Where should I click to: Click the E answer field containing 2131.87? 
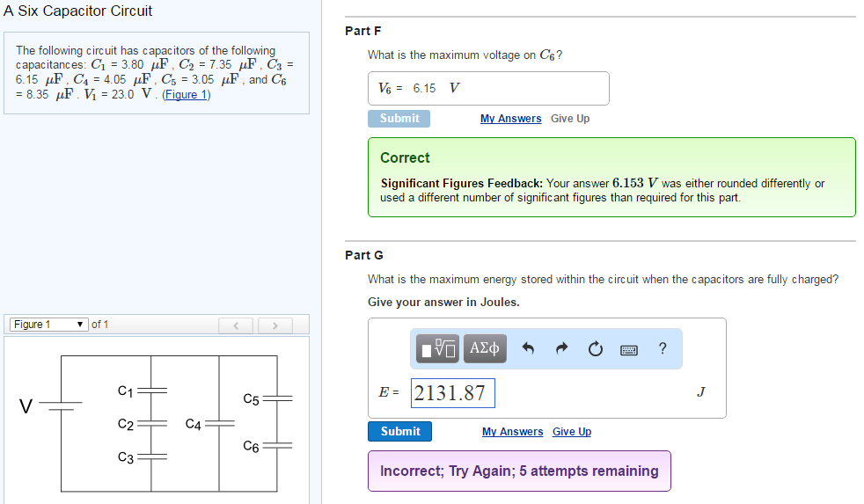pos(454,393)
